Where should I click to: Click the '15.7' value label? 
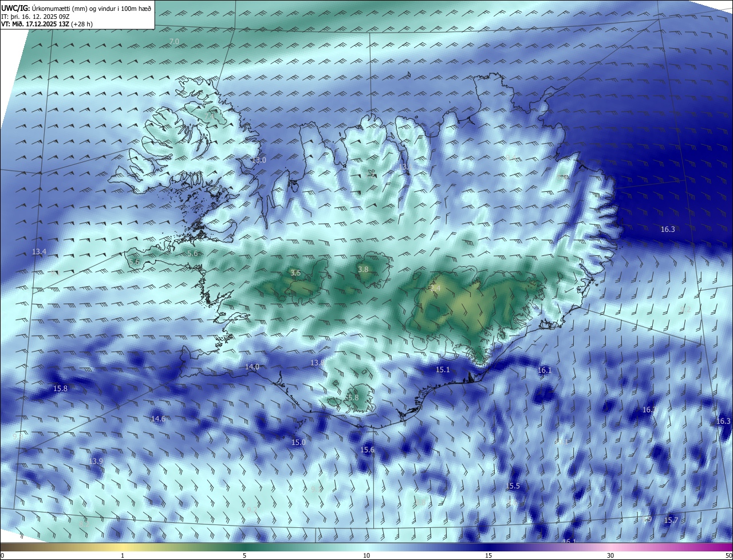point(671,520)
